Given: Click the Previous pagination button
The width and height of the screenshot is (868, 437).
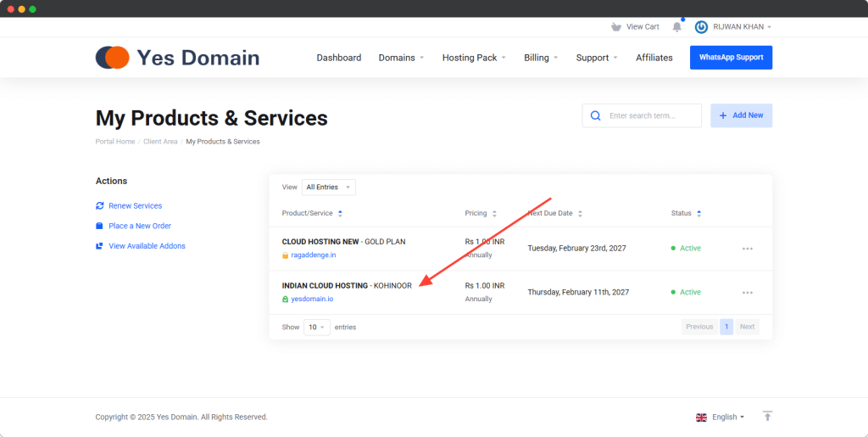Looking at the screenshot, I should click(699, 327).
